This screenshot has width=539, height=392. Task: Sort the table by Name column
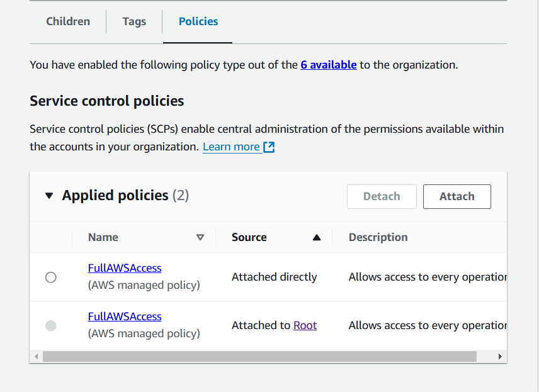click(x=200, y=237)
